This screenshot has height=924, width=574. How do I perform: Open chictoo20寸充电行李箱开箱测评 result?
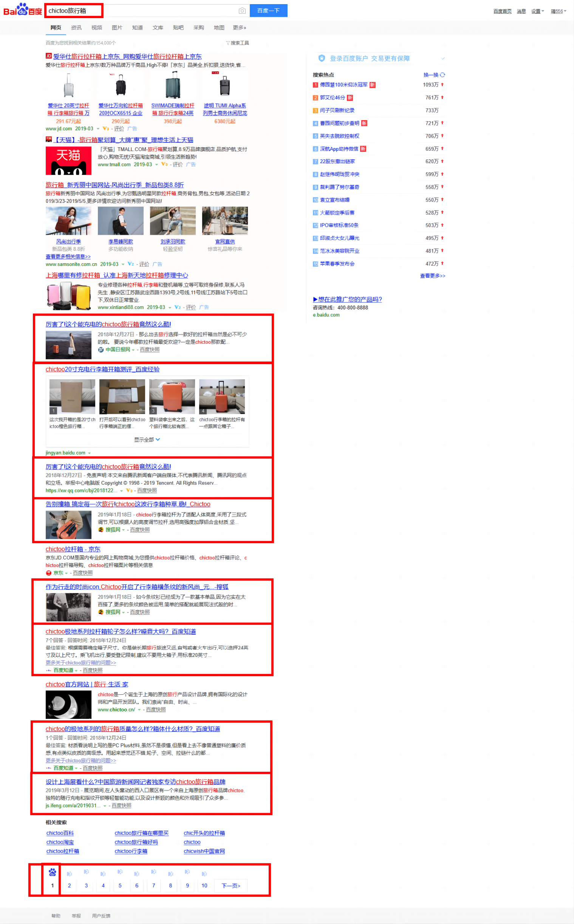click(x=102, y=369)
